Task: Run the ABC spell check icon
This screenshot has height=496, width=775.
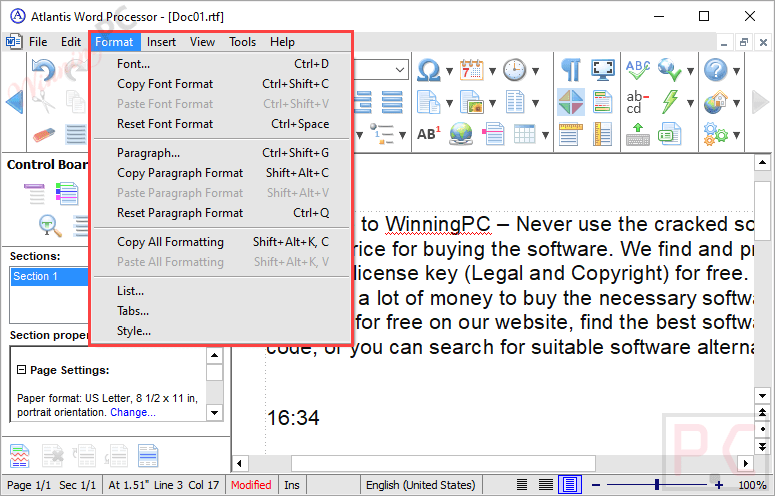Action: (638, 70)
